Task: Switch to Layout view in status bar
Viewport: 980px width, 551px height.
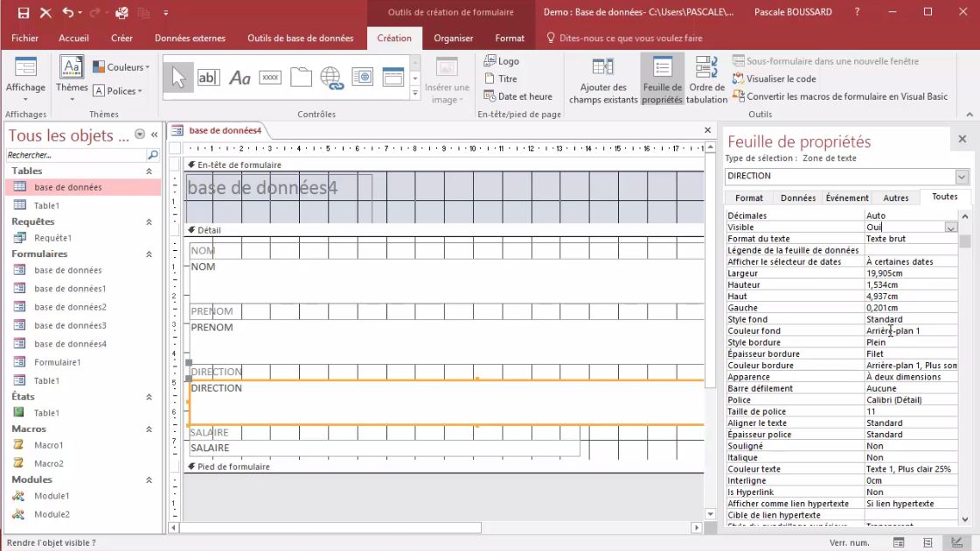Action: click(929, 543)
